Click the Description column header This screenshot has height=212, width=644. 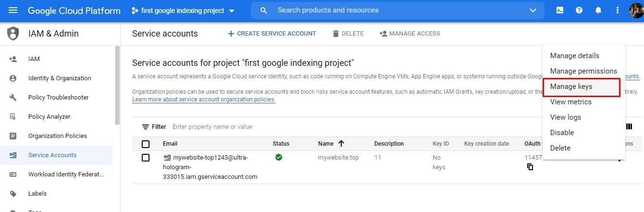[389, 144]
